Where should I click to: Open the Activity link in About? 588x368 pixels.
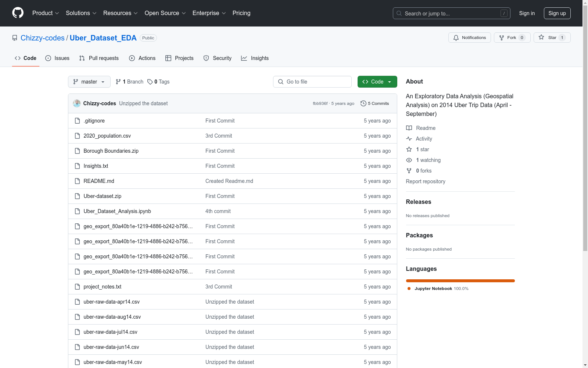419,139
